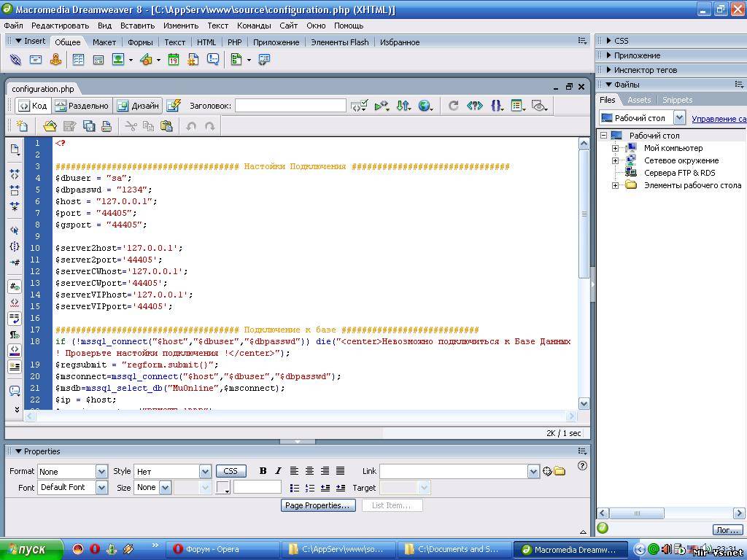
Task: Click the Page Properties button
Action: [317, 505]
